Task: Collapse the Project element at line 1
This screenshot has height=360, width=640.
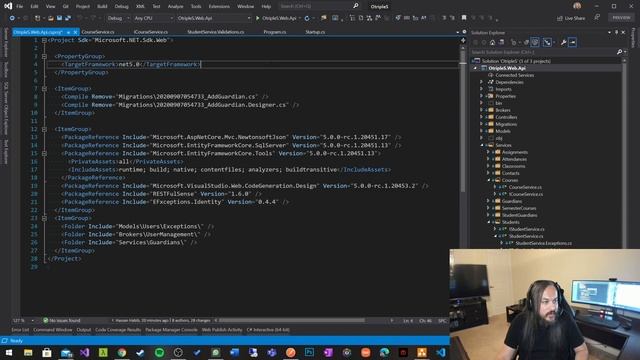Action: 44,40
